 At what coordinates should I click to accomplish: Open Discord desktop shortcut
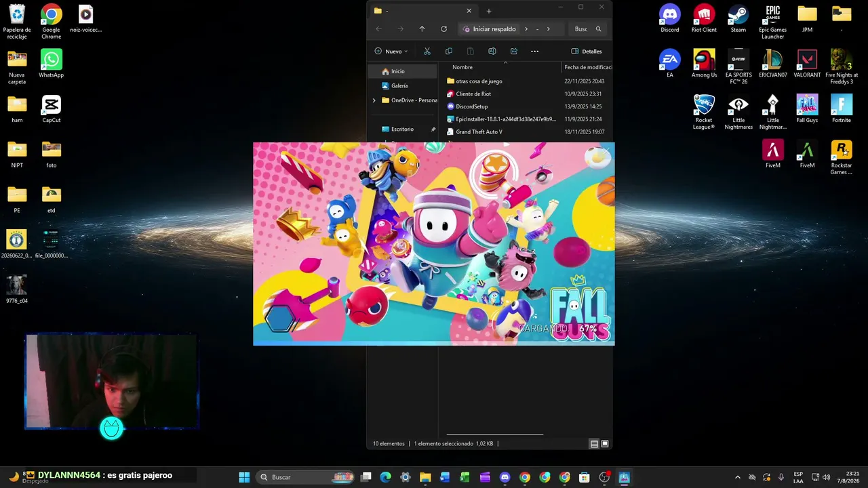tap(669, 19)
